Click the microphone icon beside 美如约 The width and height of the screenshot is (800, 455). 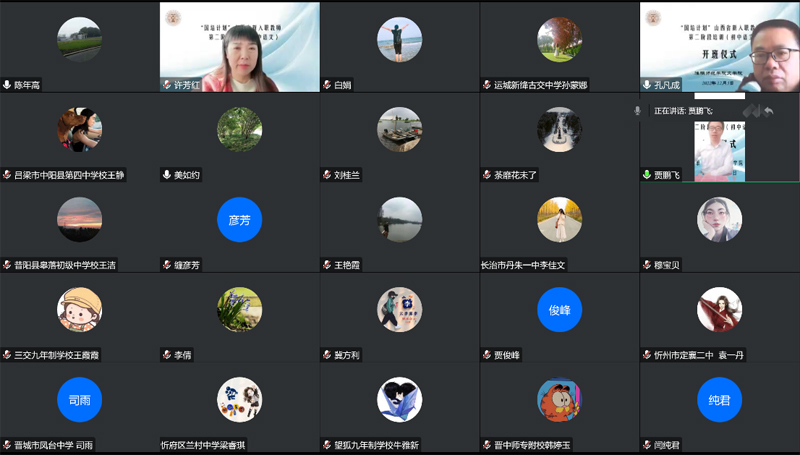tap(167, 175)
